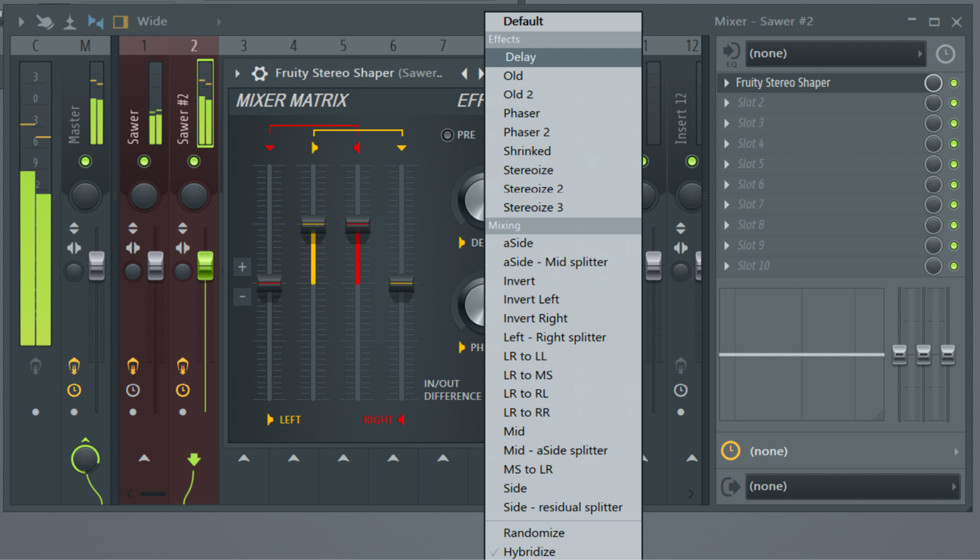The image size is (980, 560).
Task: Click the clock latency icon beside input selector
Action: tap(945, 54)
